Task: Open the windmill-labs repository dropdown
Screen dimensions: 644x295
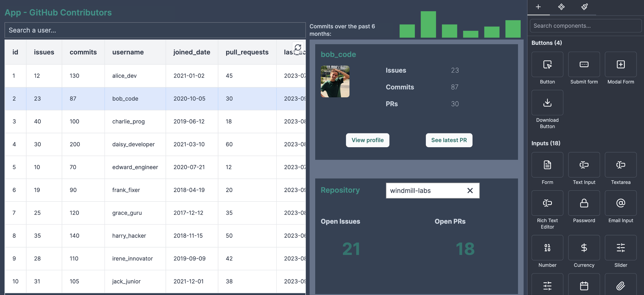Action: (x=425, y=191)
